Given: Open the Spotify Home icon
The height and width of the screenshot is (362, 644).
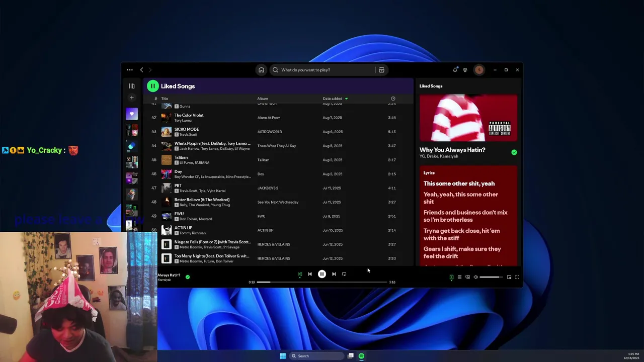Looking at the screenshot, I should coord(261,70).
